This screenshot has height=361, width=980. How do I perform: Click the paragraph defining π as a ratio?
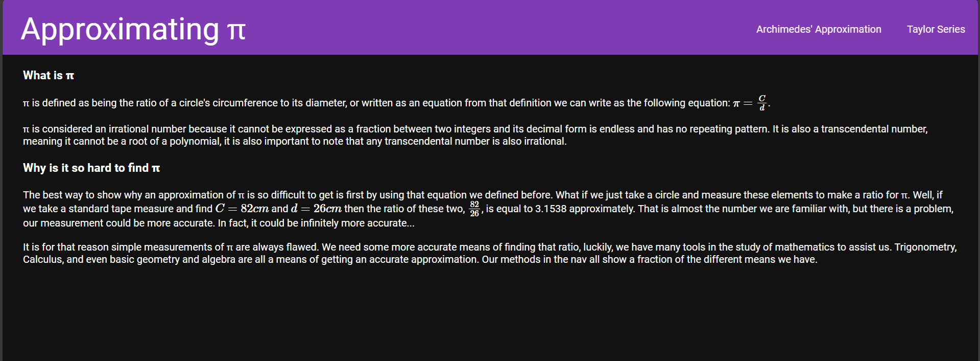point(396,103)
